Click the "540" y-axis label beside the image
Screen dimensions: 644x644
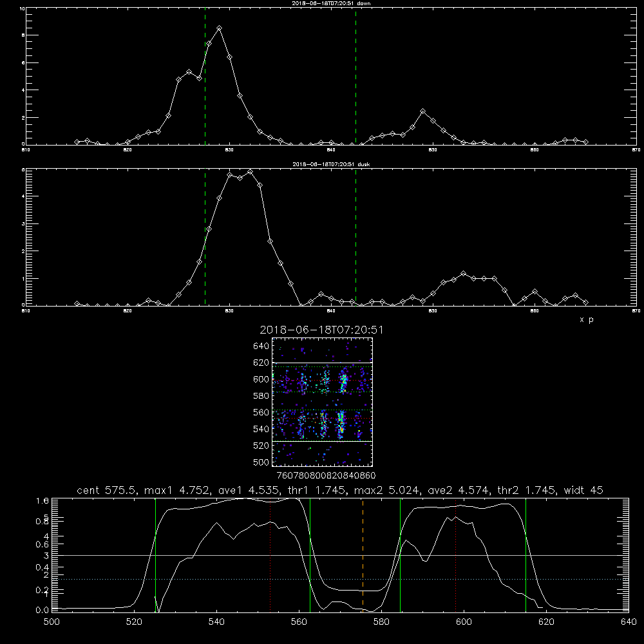(x=261, y=429)
